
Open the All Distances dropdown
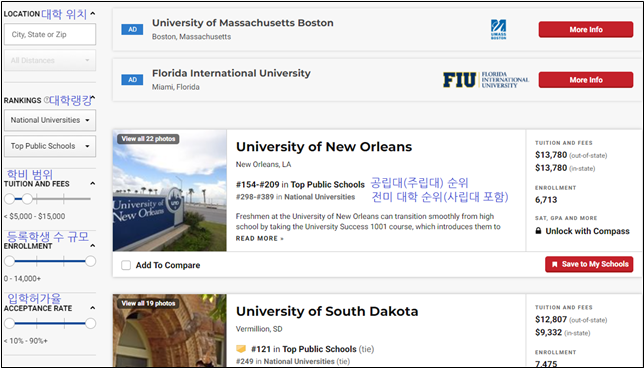click(50, 60)
